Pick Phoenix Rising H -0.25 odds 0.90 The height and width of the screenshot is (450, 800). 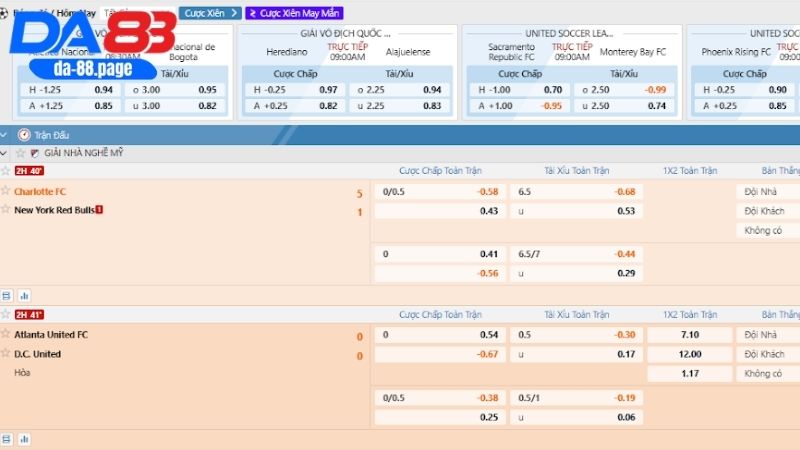tap(744, 90)
